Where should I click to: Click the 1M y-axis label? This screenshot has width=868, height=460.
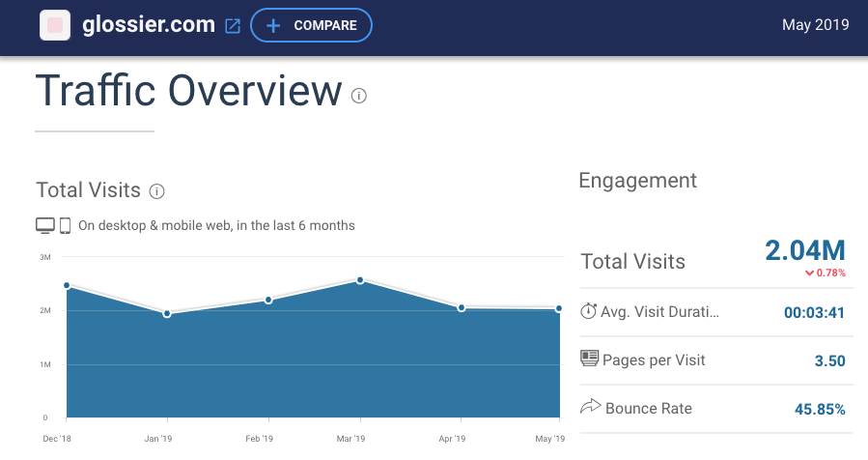pyautogui.click(x=45, y=364)
